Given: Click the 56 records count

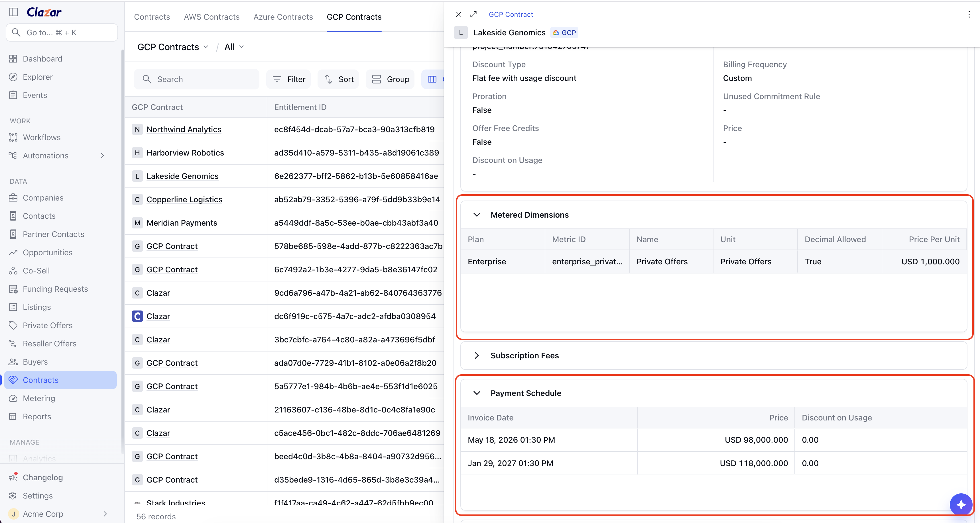Looking at the screenshot, I should [x=156, y=516].
